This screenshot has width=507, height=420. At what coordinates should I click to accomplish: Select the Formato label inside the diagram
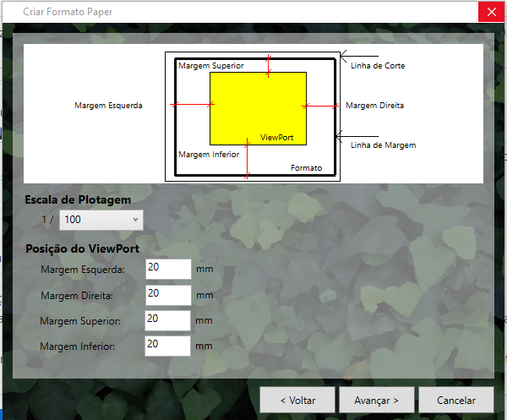point(306,168)
